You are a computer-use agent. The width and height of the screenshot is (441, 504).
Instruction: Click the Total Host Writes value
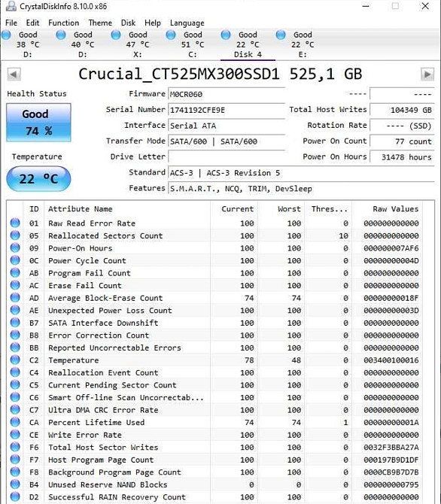[402, 110]
